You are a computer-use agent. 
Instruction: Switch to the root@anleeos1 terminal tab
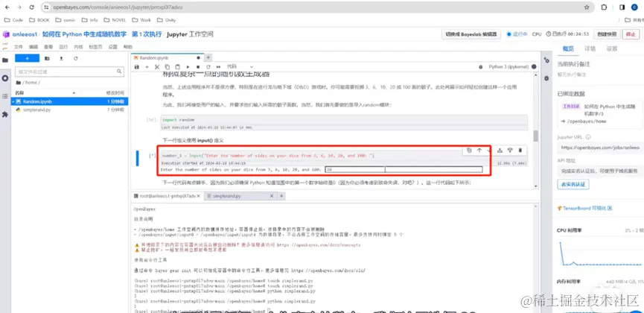click(166, 196)
